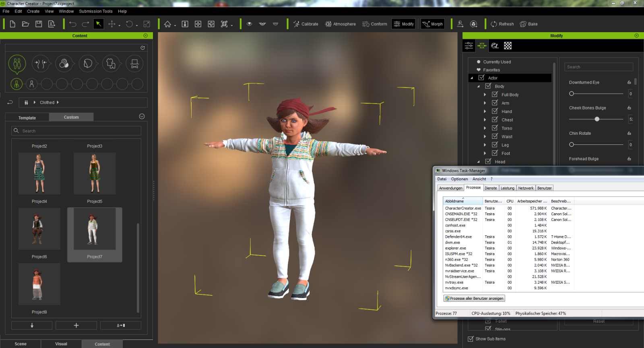
Task: Create a new project with the toolbar icon
Action: (12, 24)
